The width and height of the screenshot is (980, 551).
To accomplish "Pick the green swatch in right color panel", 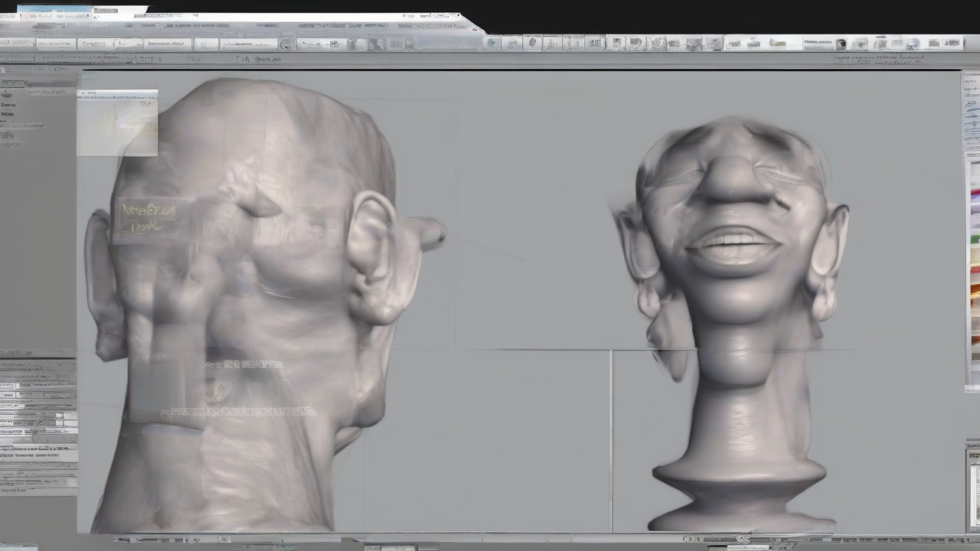I will [975, 240].
